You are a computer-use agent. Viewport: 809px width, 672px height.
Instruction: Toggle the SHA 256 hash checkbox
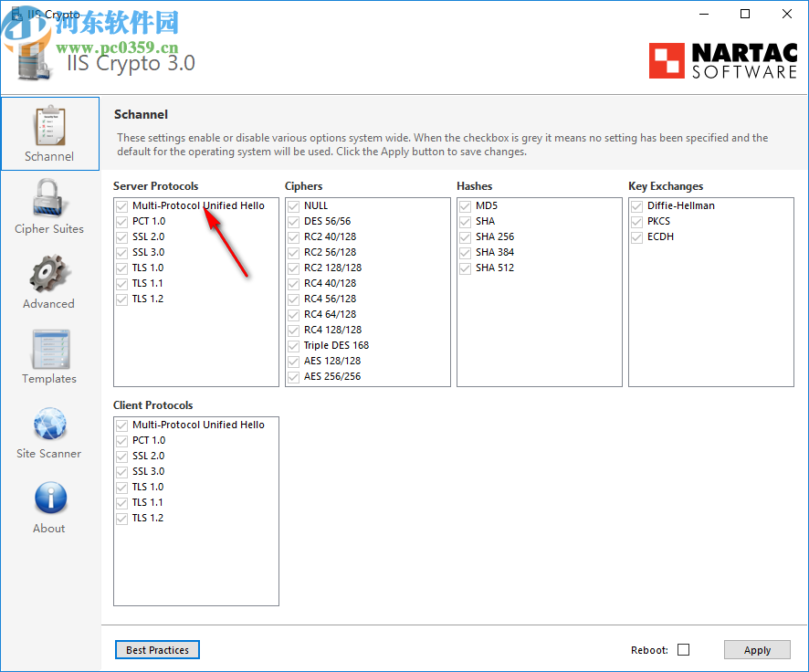point(466,237)
